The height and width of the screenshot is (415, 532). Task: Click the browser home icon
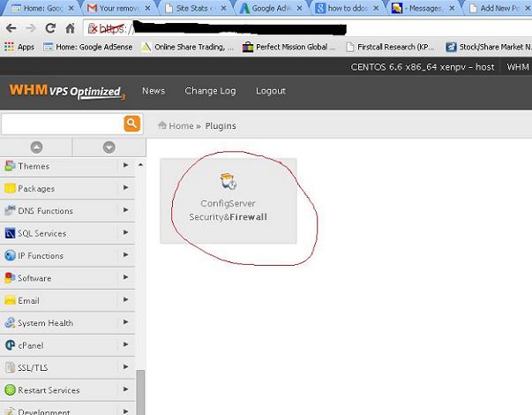pos(71,28)
